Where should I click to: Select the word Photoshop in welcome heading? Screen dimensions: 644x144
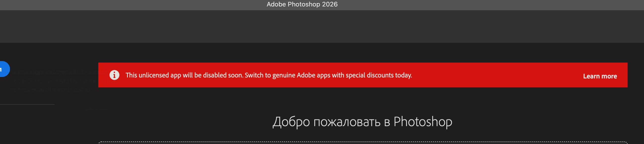click(423, 122)
